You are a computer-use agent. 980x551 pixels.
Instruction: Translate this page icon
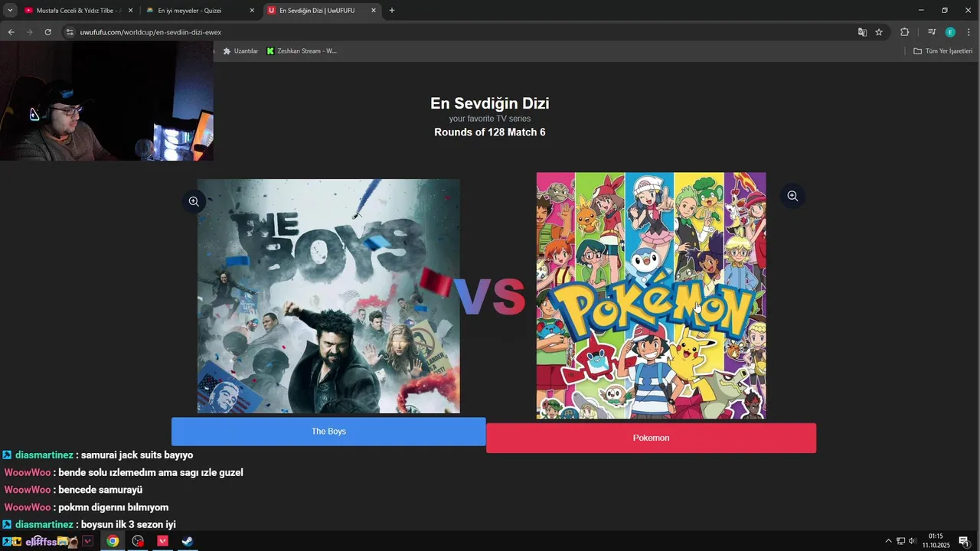(x=862, y=32)
